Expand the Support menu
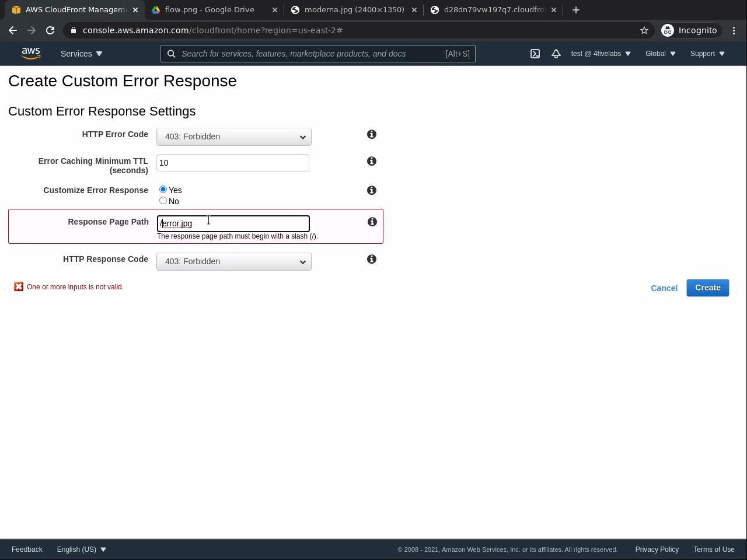Viewport: 747px width, 560px height. point(707,54)
